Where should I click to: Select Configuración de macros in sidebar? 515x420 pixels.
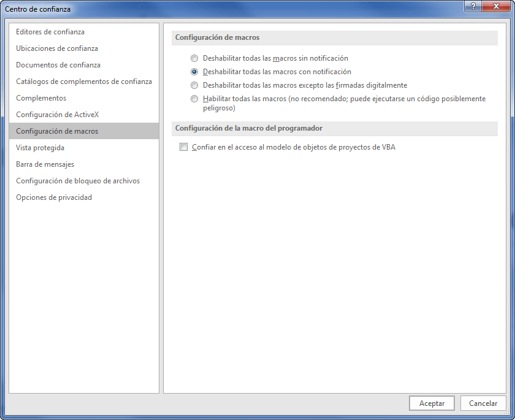tap(57, 131)
